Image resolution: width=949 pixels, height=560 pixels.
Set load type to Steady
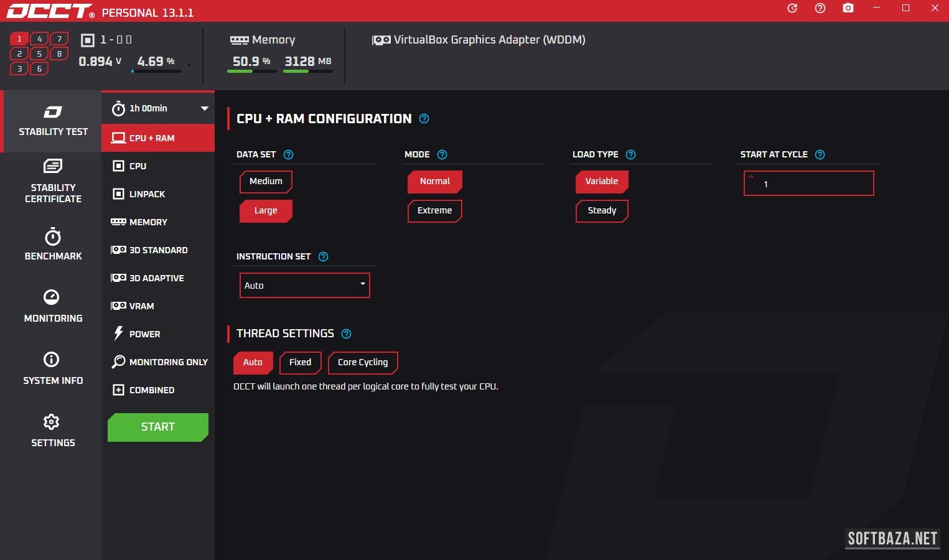[602, 211]
